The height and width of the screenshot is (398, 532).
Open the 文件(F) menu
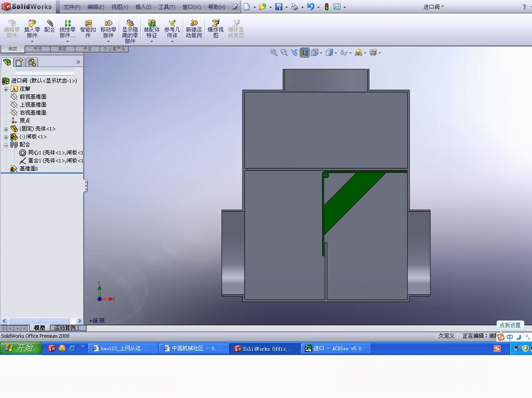[72, 7]
